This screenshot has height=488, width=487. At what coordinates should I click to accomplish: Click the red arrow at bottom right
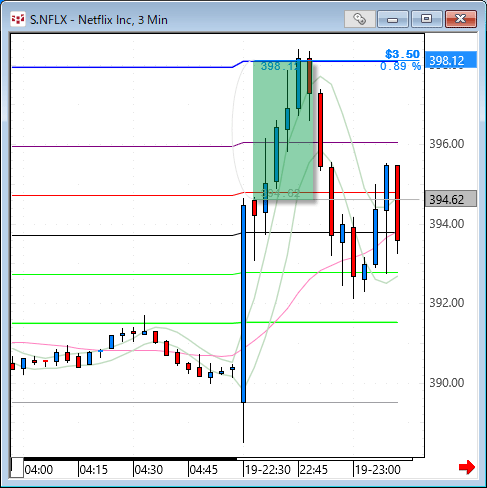pos(467,467)
